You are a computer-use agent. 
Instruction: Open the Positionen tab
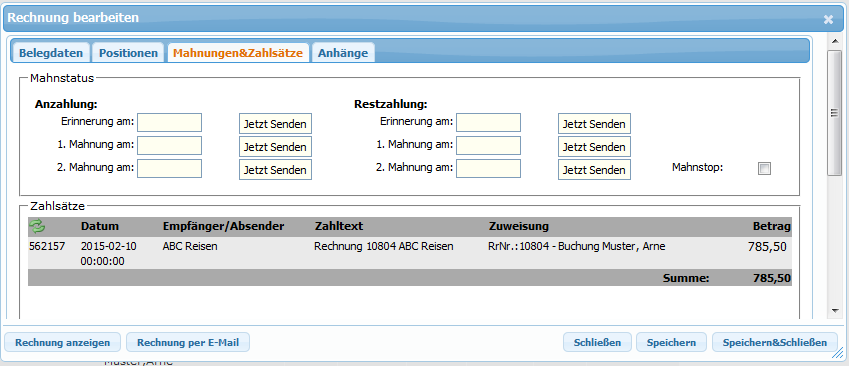(x=128, y=53)
